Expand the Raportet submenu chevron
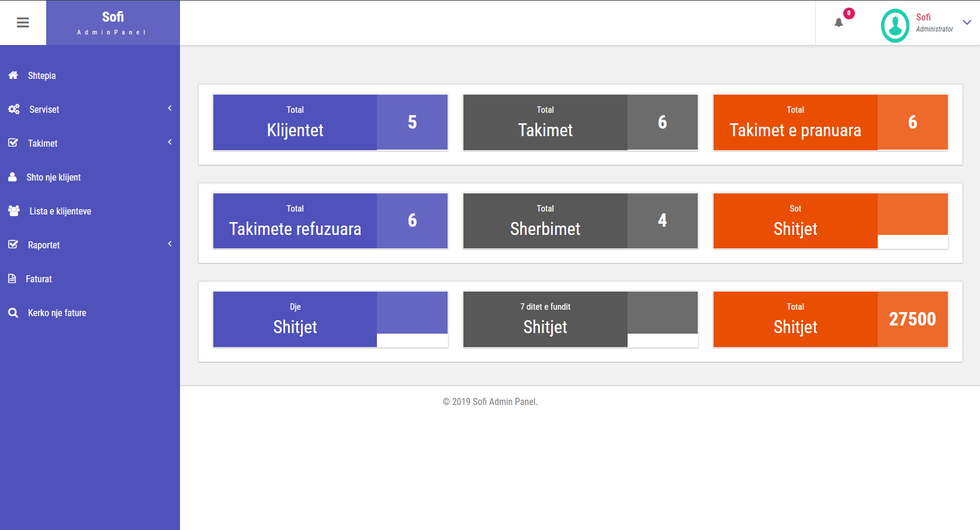The height and width of the screenshot is (530, 980). pyautogui.click(x=169, y=244)
